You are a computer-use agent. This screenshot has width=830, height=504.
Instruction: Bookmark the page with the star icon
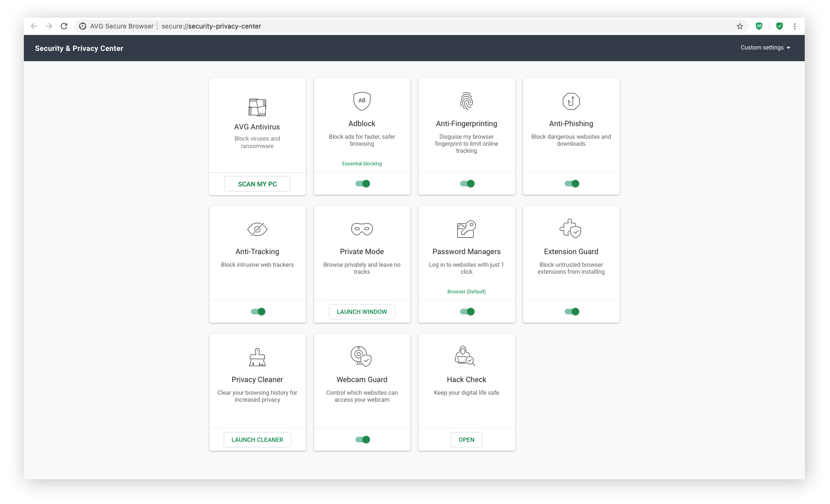(739, 26)
